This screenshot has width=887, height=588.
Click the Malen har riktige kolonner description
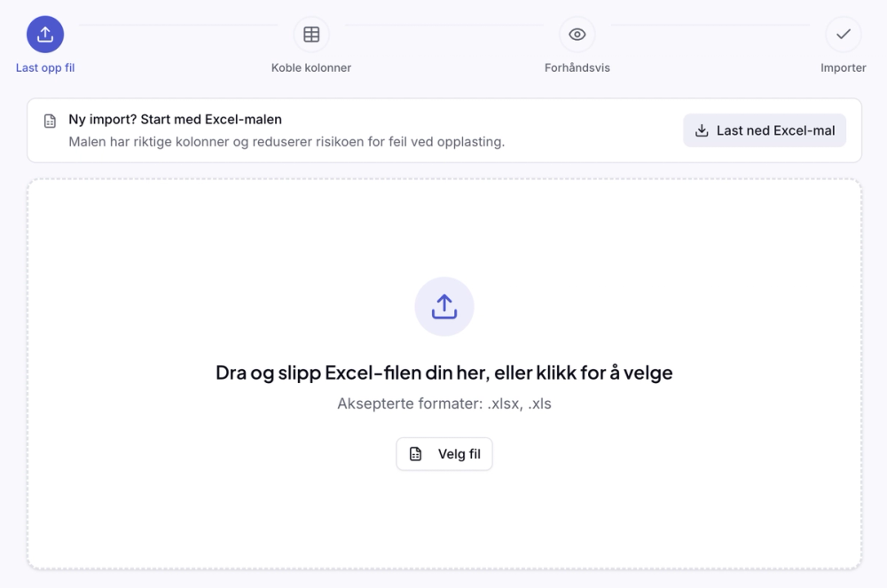[x=287, y=142]
